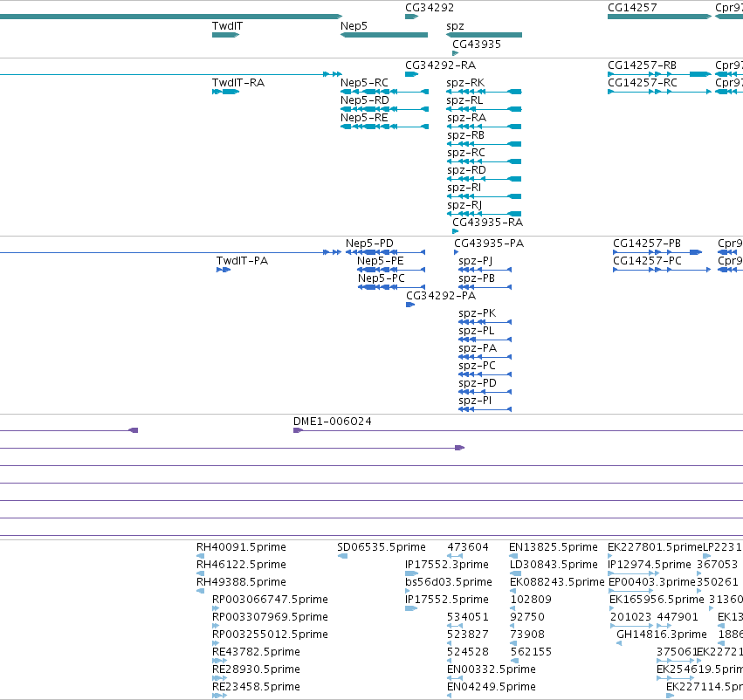Screen dimensions: 743x700
Task: Open the CG34292-RA transcript label
Action: (440, 65)
